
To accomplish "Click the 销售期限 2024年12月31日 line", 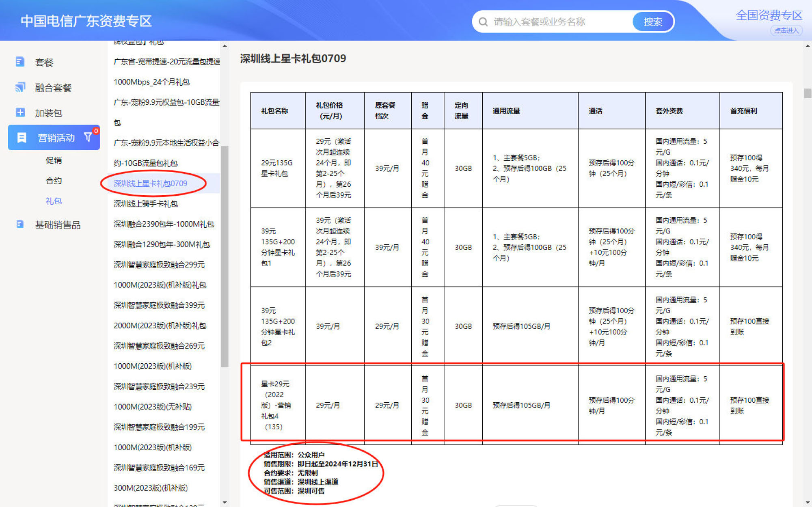I will pos(321,464).
